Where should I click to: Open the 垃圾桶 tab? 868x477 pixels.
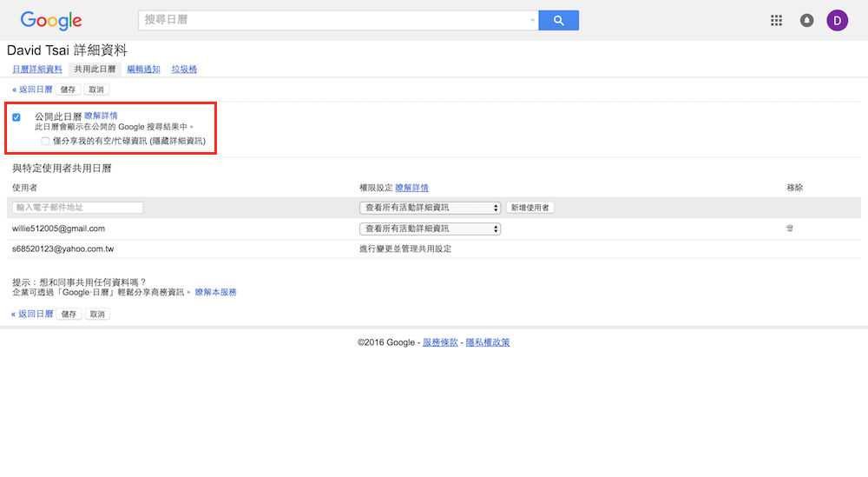[x=184, y=70]
